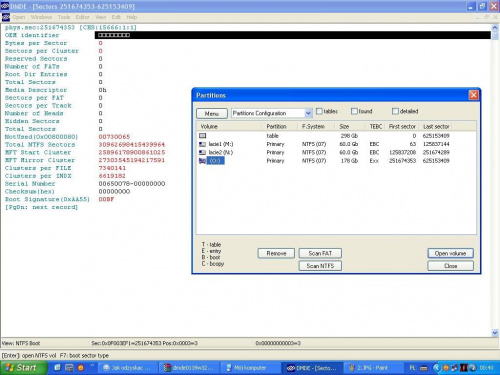Click the TEBC column header
Image resolution: width=500 pixels, height=375 pixels.
pyautogui.click(x=375, y=126)
